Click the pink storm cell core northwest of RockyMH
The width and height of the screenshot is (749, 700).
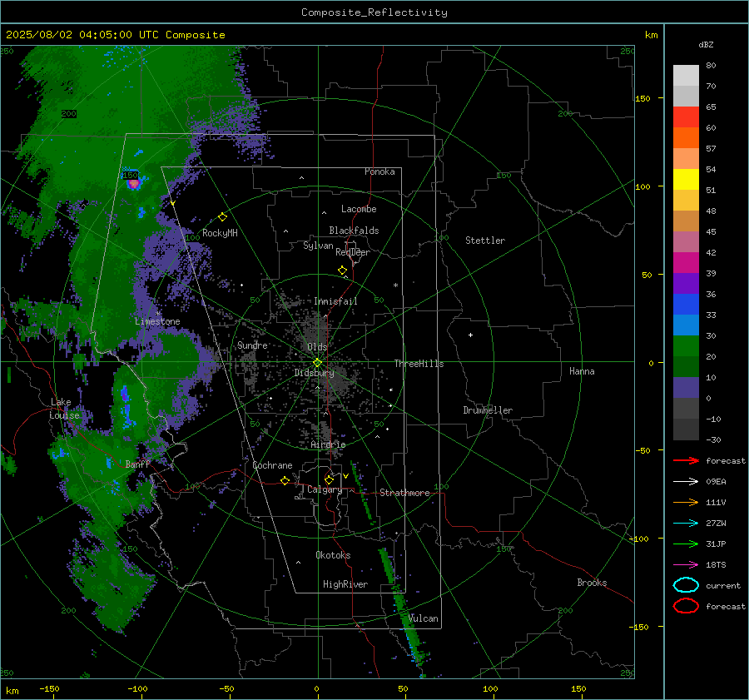coord(134,183)
